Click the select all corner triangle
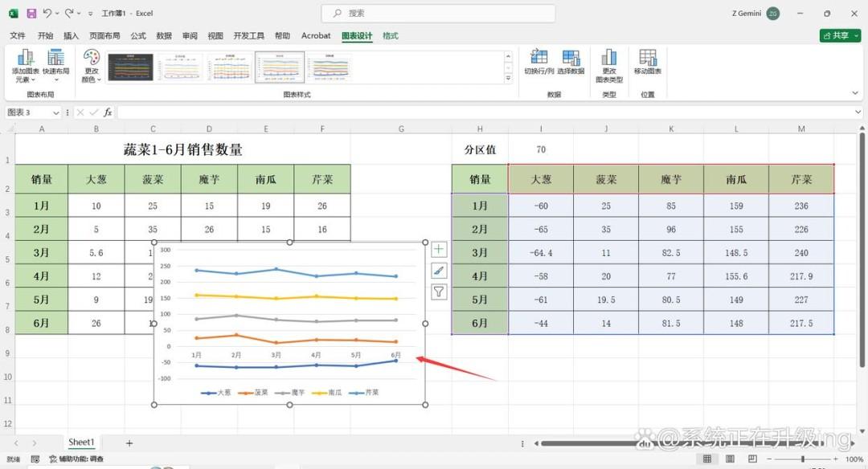The height and width of the screenshot is (469, 868). (10, 128)
